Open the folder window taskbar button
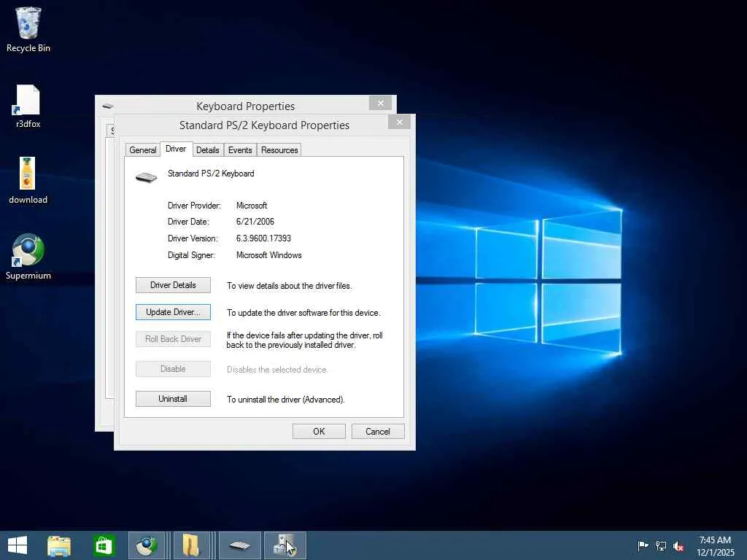The width and height of the screenshot is (747, 560). coord(190,545)
